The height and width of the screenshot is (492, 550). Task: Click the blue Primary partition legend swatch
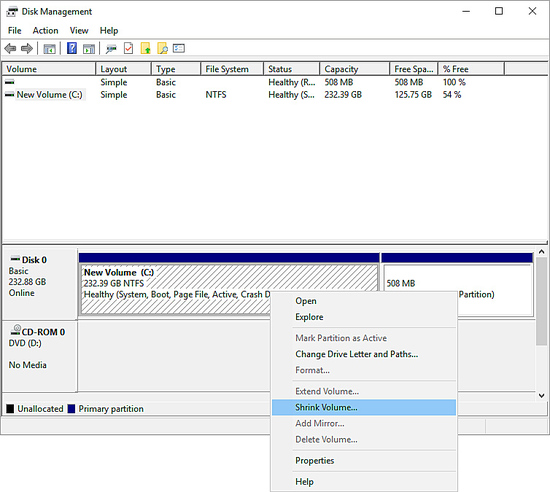tap(71, 409)
